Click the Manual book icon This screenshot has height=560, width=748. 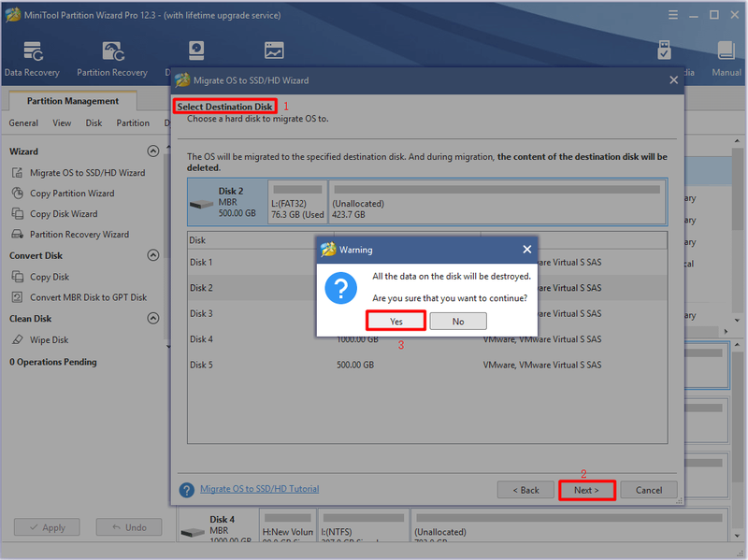pos(726,50)
